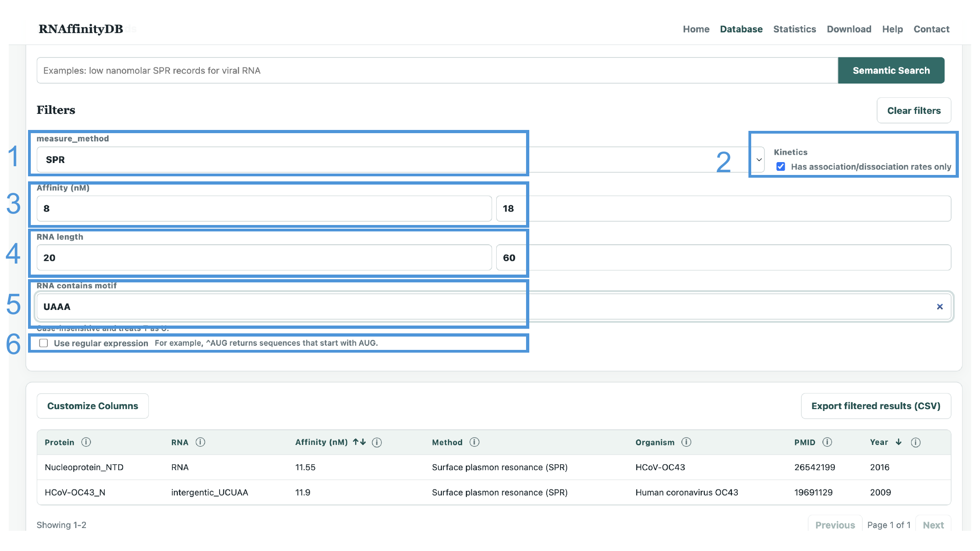This screenshot has height=551, width=980.
Task: Click the Previous page button
Action: (835, 525)
